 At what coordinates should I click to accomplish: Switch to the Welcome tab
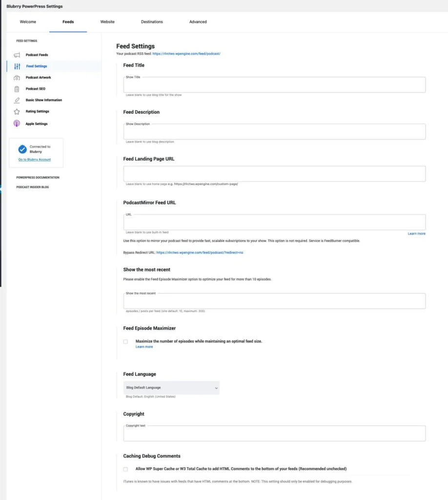click(28, 21)
